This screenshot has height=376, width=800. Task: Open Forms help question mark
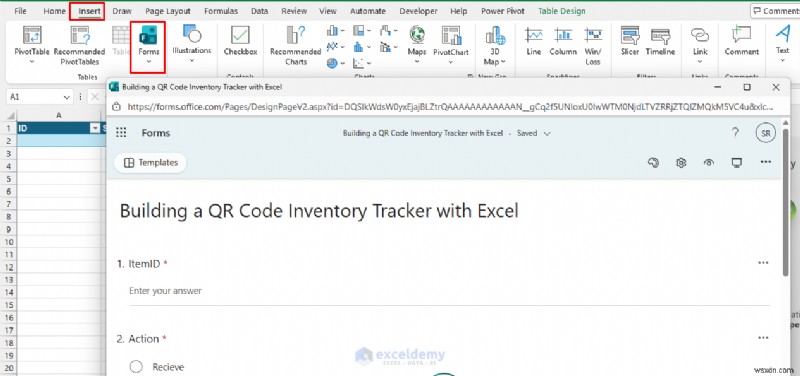point(735,133)
